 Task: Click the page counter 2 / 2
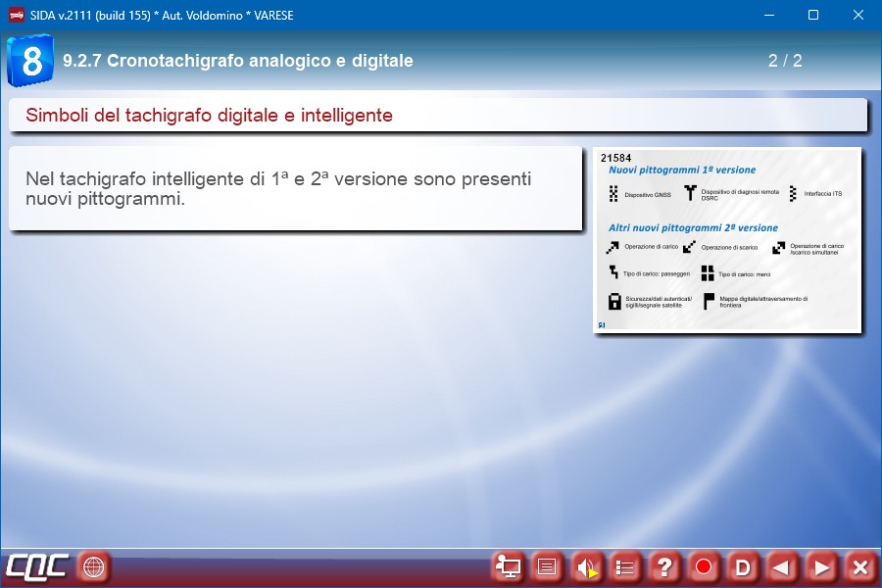[x=785, y=61]
